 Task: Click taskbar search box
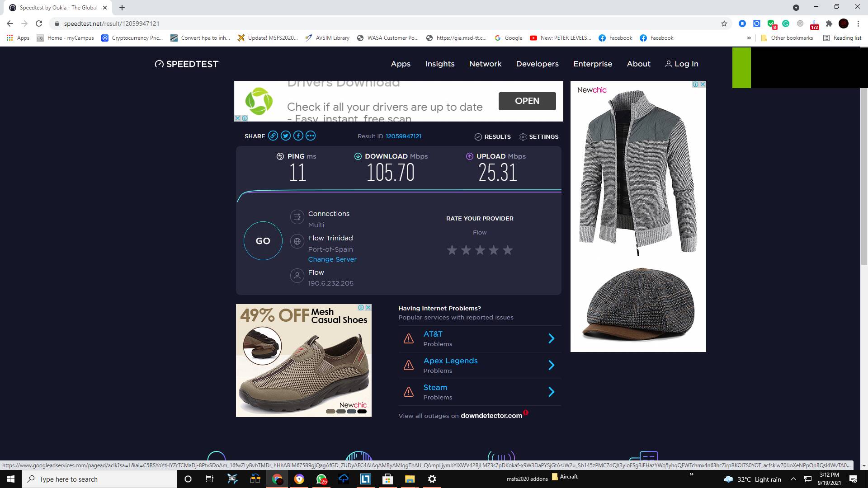click(x=99, y=479)
